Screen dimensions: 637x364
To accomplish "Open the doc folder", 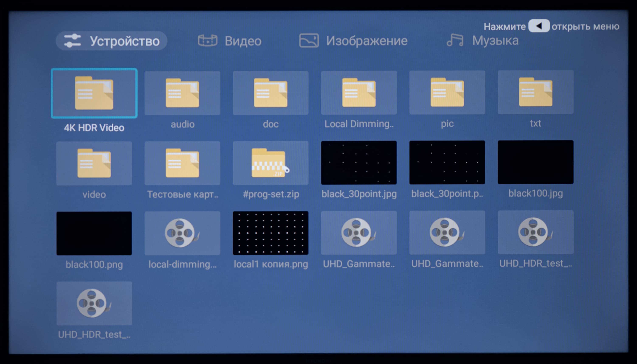I will [271, 93].
